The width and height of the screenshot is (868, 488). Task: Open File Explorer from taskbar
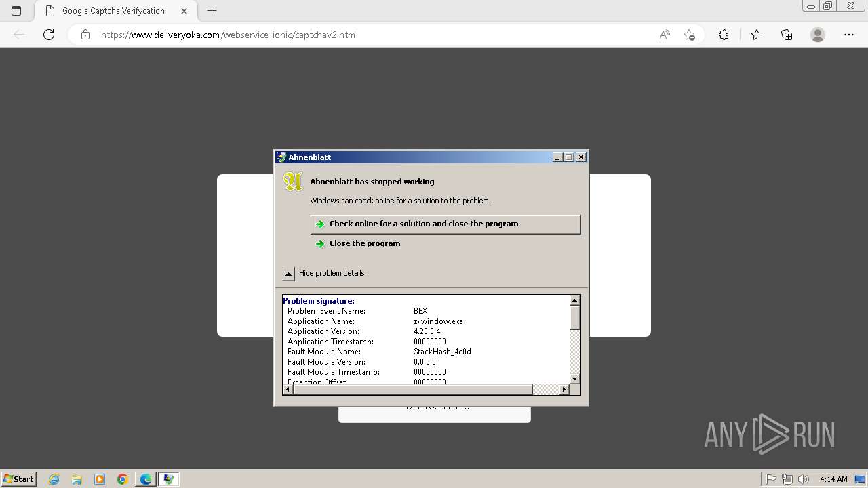point(77,479)
